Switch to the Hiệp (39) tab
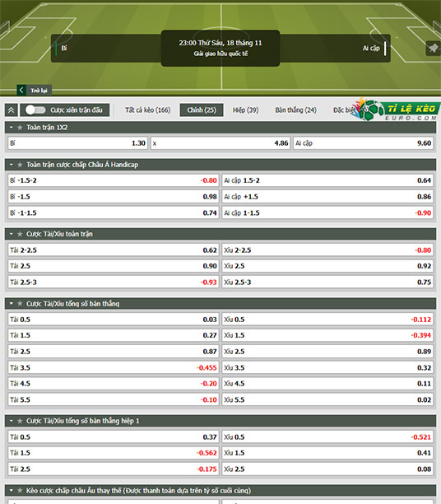The width and height of the screenshot is (441, 504). (245, 110)
